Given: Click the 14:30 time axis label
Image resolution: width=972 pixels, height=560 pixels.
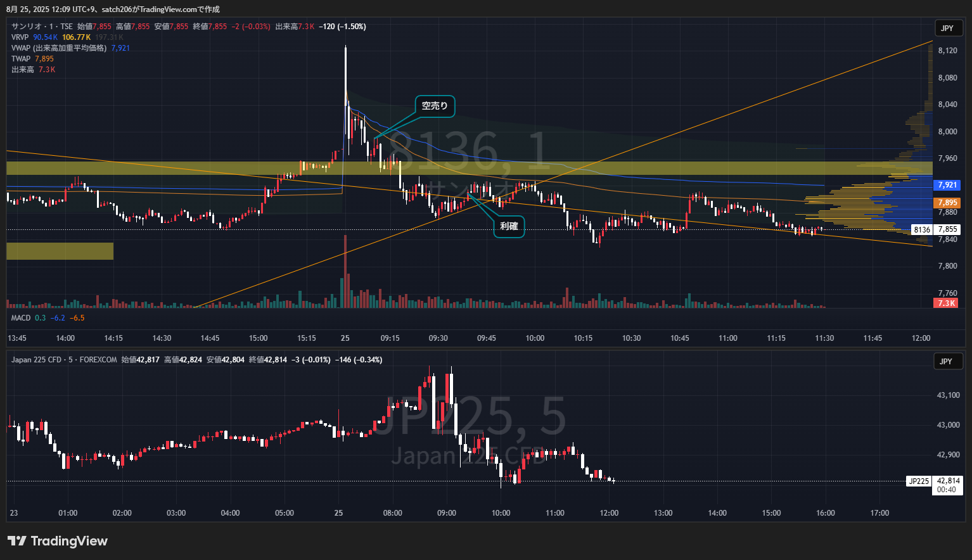Looking at the screenshot, I should click(x=162, y=338).
